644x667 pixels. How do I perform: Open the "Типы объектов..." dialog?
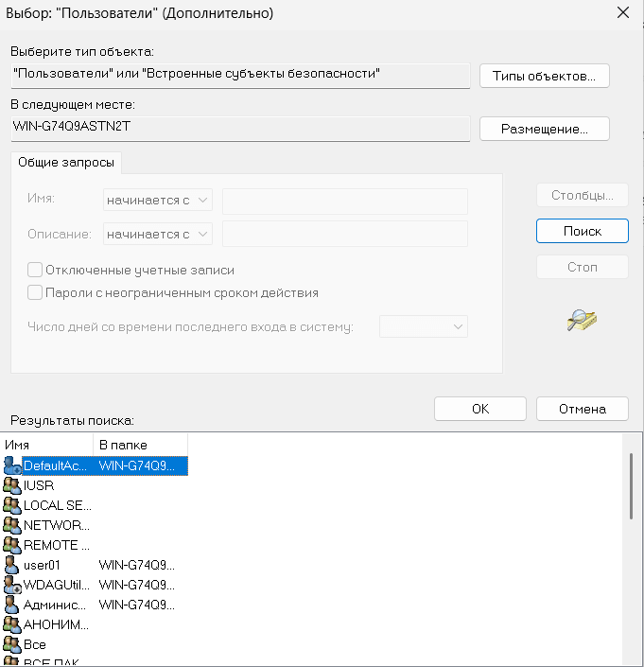click(544, 76)
